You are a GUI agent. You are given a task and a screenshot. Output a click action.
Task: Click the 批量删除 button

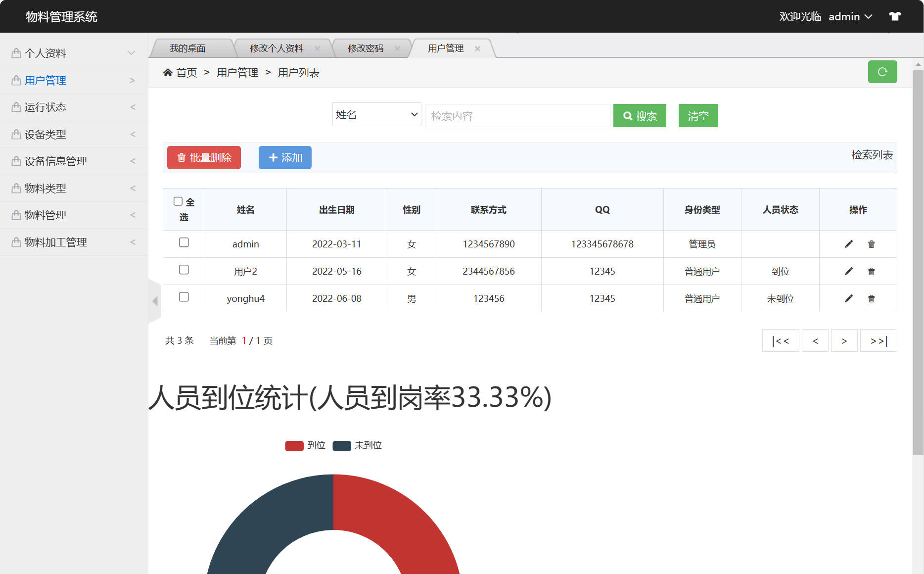[x=203, y=157]
